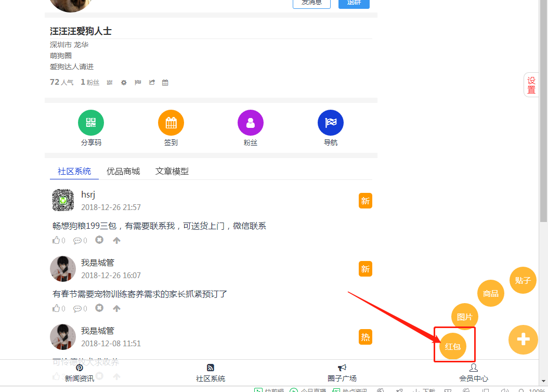
Task: Click small calendar icon in stats row
Action: point(165,83)
